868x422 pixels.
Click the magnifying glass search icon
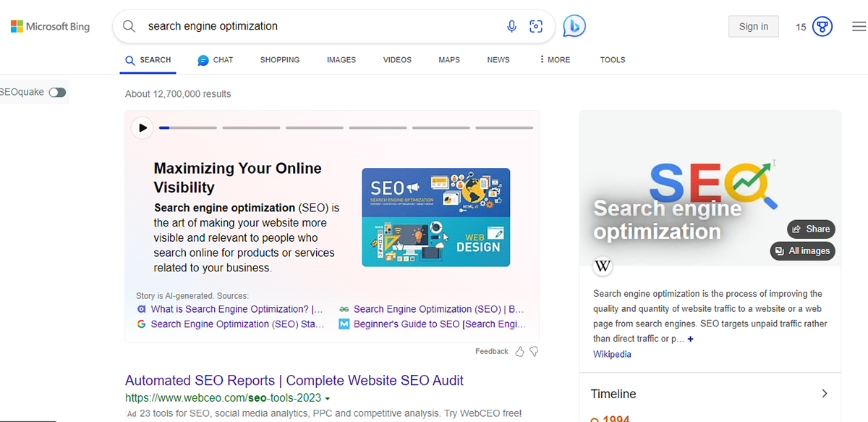pyautogui.click(x=129, y=27)
